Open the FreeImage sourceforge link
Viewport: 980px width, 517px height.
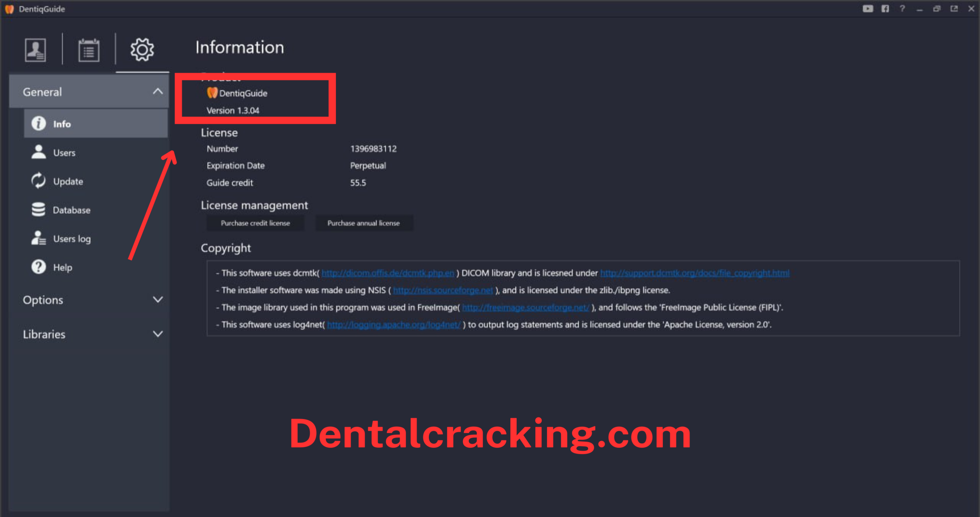(x=526, y=307)
